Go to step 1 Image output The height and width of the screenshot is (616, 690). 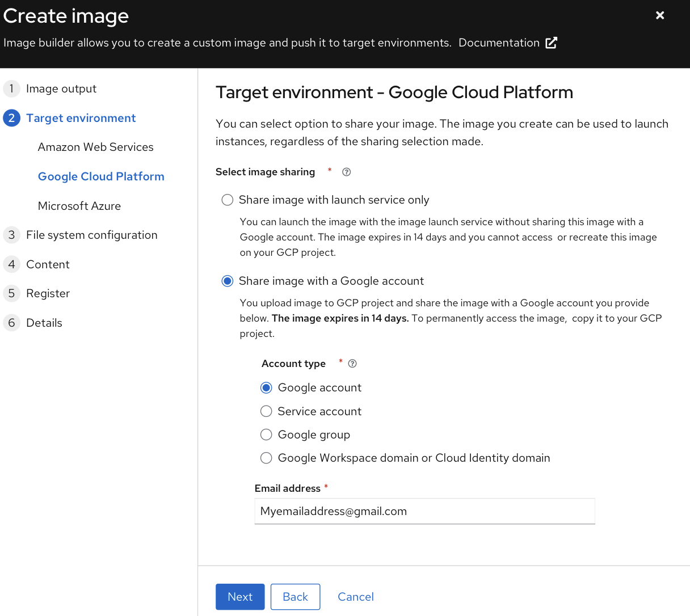(x=61, y=88)
